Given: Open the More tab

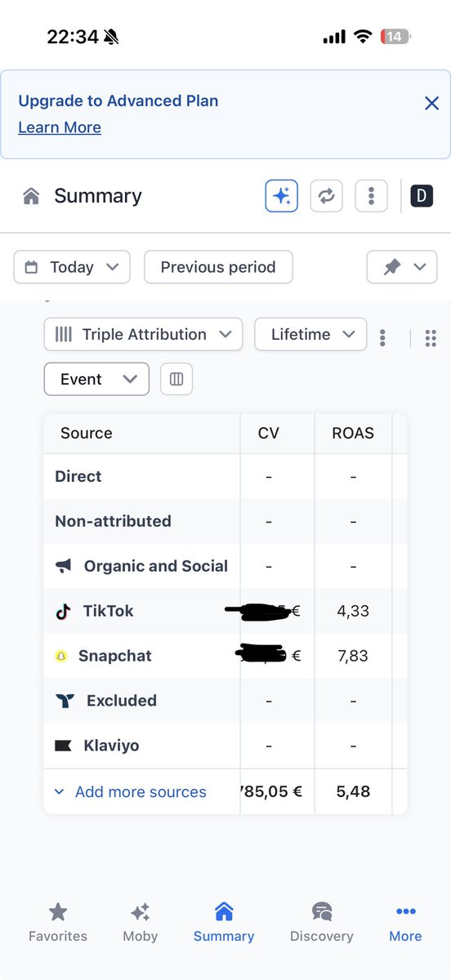Looking at the screenshot, I should (405, 923).
